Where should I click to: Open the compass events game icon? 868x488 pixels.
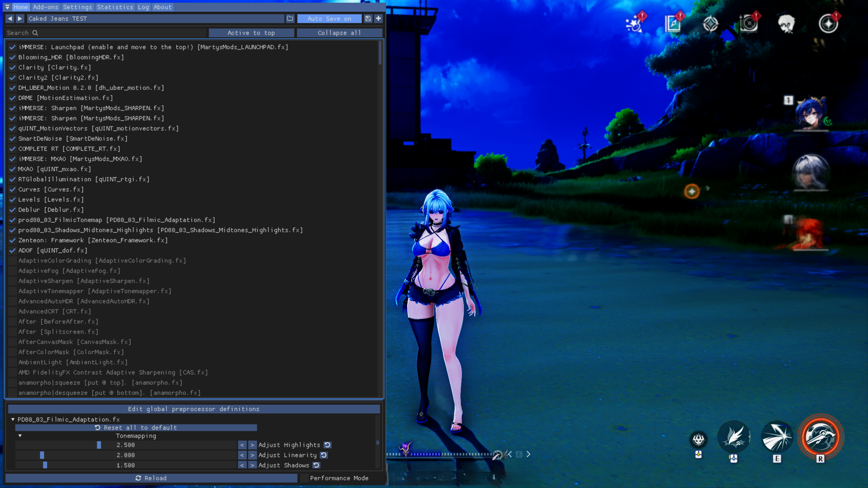711,23
